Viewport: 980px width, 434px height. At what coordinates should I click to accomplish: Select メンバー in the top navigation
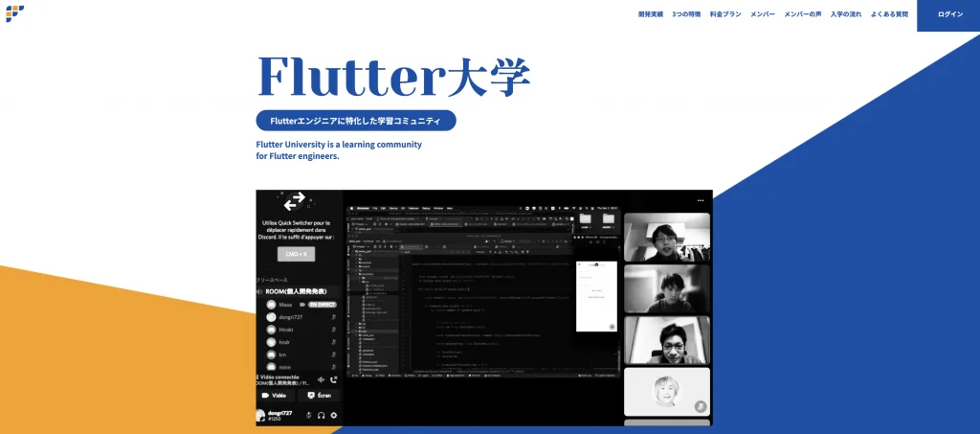tap(763, 14)
